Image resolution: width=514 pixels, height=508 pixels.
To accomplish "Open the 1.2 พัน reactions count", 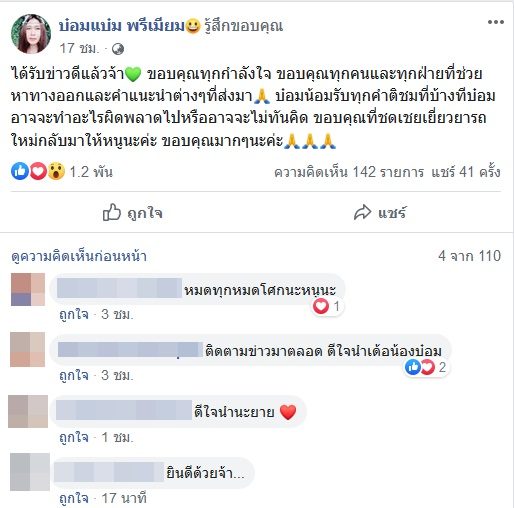I will pos(91,172).
